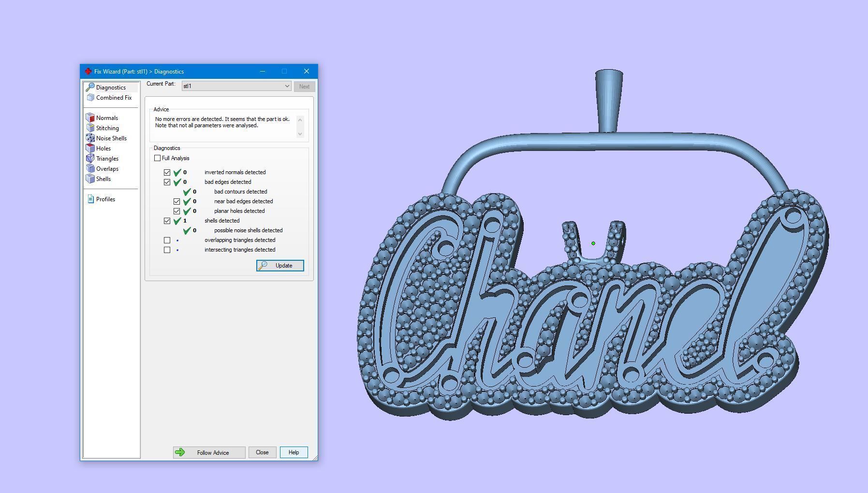Click the 'No more errors are detected' advice text
The image size is (868, 493).
pos(222,122)
